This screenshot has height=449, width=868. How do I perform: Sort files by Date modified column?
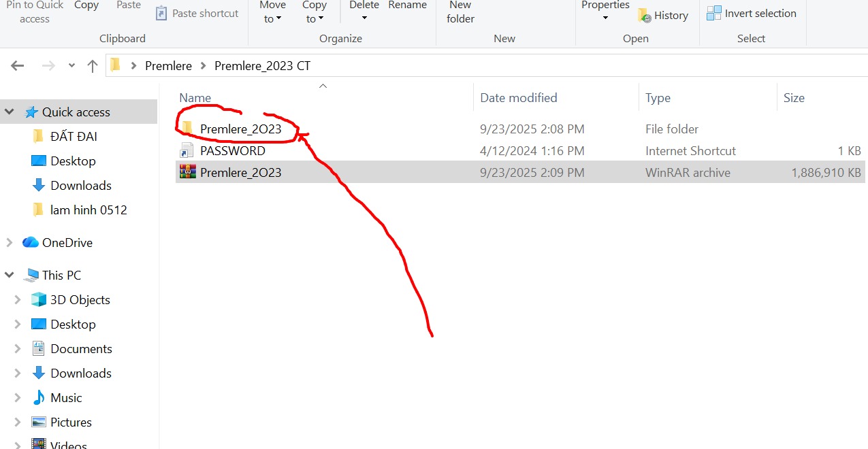(x=518, y=98)
